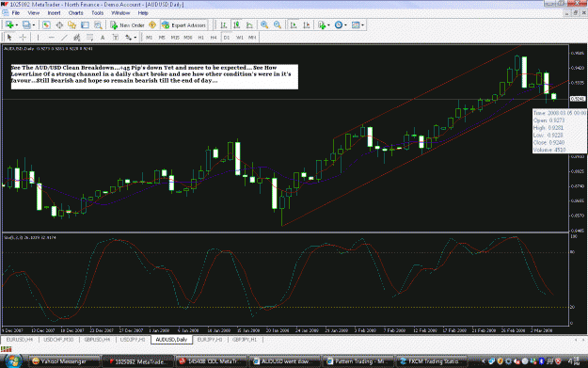This screenshot has height=368, width=588.
Task: Click the yellow diamond icon after New Order
Action: pos(152,25)
